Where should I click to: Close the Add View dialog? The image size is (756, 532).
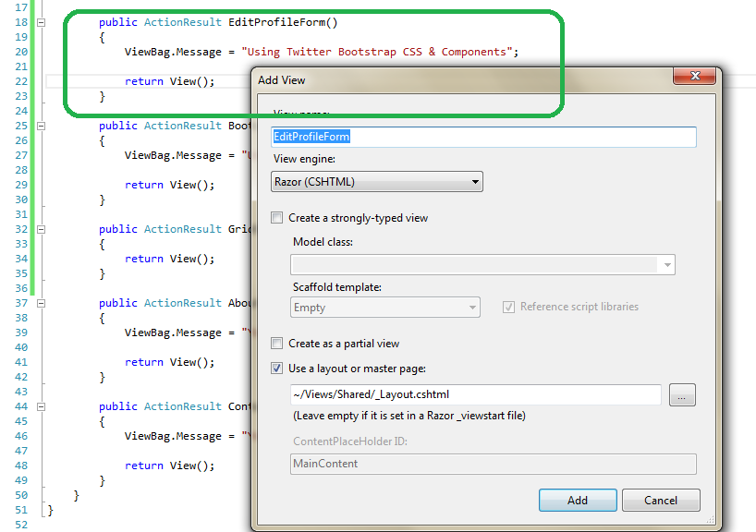point(693,76)
